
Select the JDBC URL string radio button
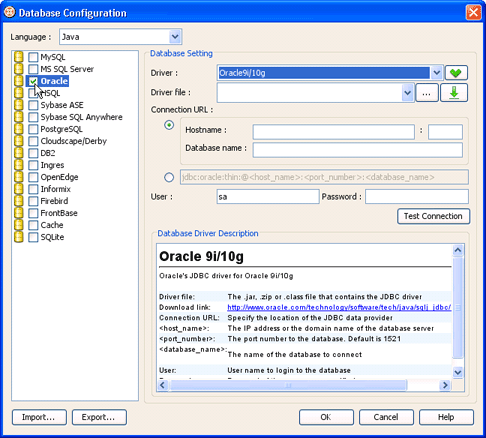click(169, 177)
